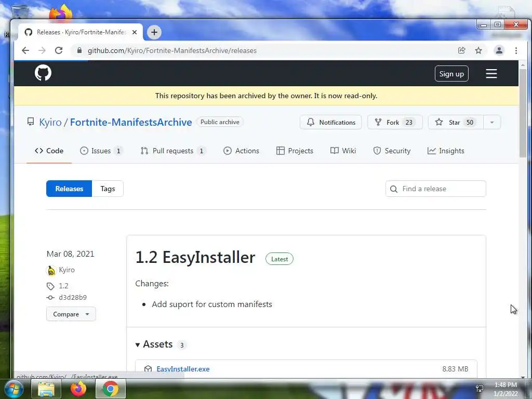Open Kyiro owner link

(50, 122)
